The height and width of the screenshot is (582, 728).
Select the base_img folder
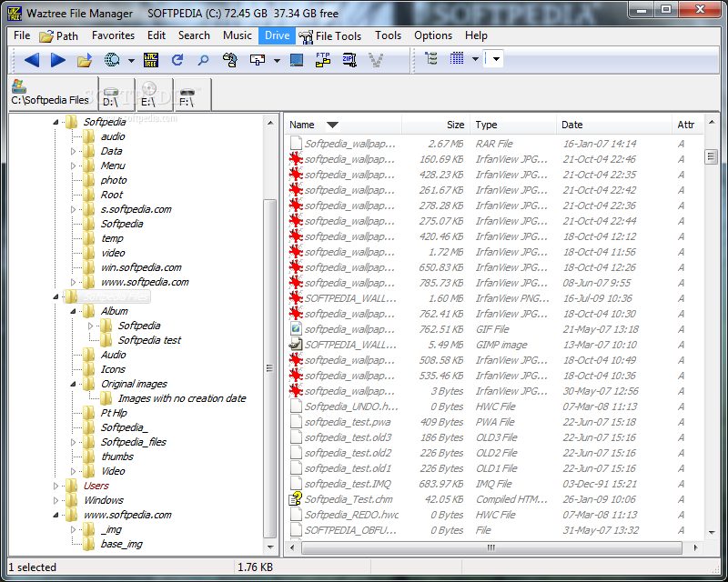[122, 545]
